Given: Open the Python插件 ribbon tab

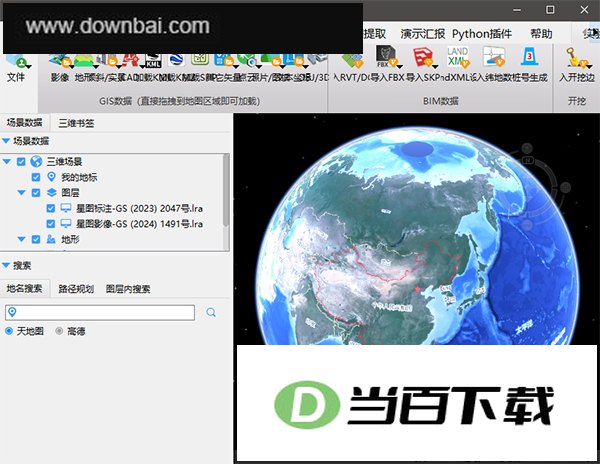Looking at the screenshot, I should tap(482, 34).
